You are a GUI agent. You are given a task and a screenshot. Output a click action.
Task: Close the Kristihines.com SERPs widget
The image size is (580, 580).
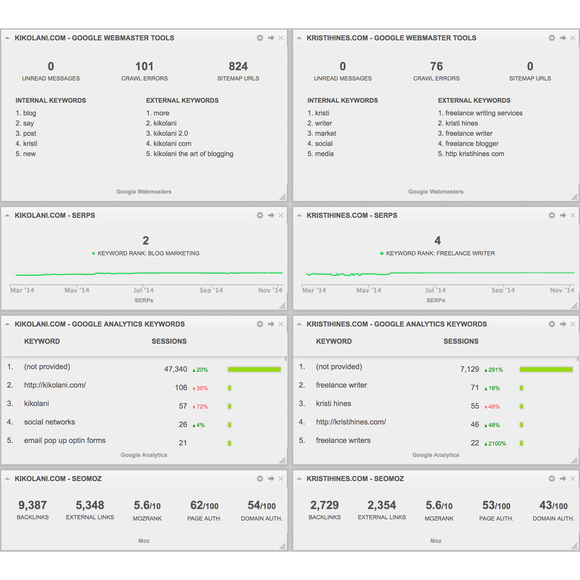(573, 215)
